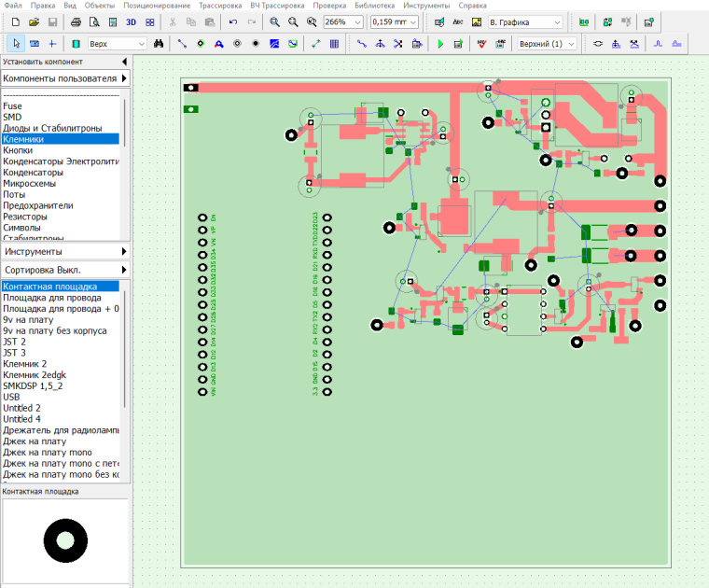
Task: Choose the USB component
Action: [61, 397]
